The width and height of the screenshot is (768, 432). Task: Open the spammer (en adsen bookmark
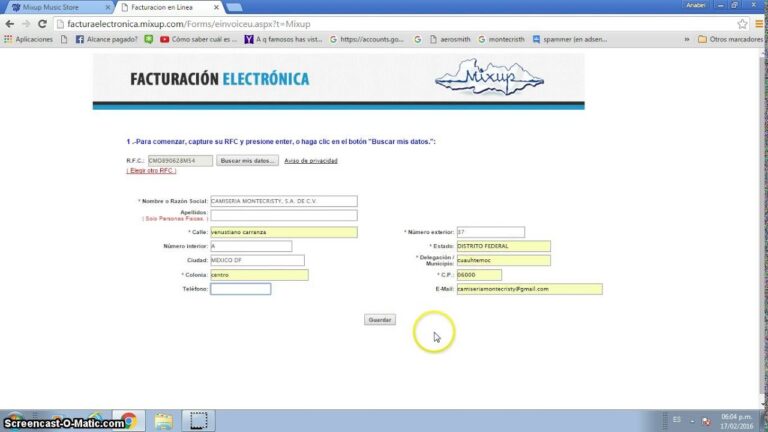click(570, 39)
